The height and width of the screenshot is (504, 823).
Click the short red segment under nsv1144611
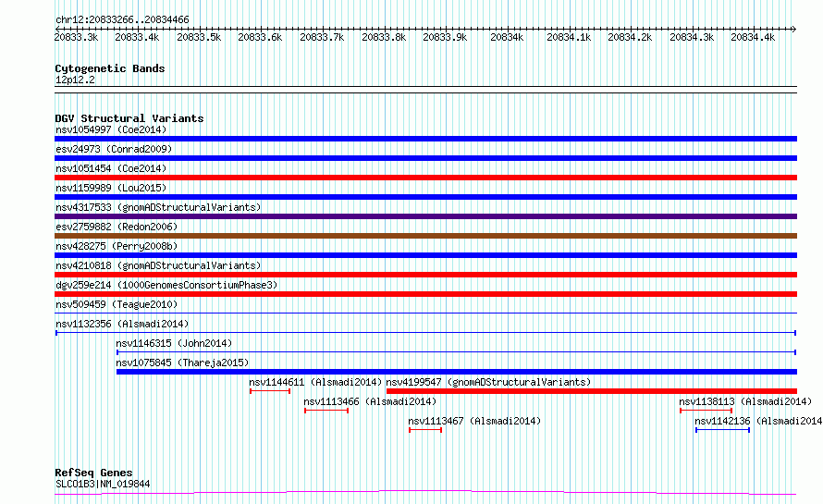270,391
